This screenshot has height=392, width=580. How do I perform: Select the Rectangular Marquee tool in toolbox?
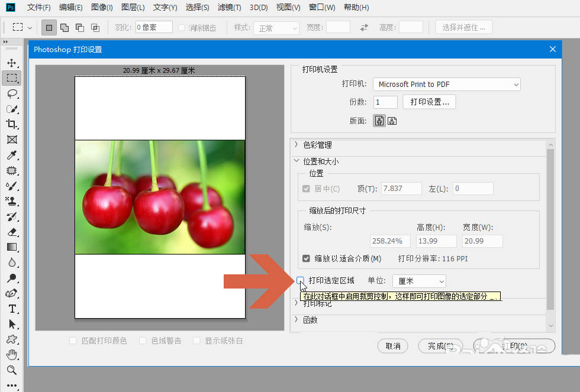coord(12,78)
